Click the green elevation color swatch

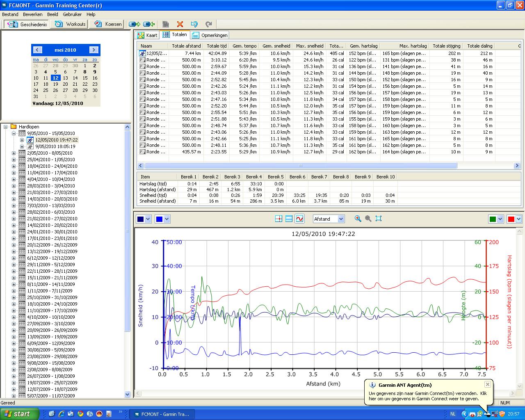pyautogui.click(x=493, y=219)
